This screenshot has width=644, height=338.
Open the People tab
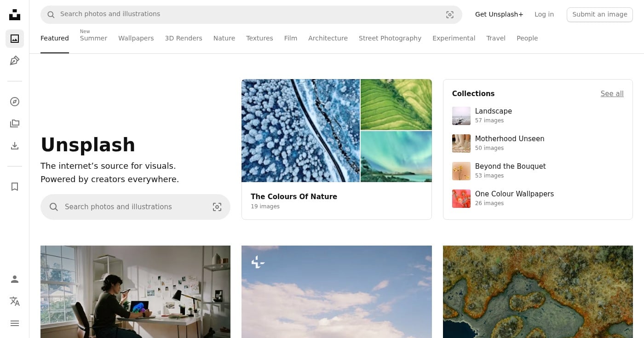click(x=527, y=38)
